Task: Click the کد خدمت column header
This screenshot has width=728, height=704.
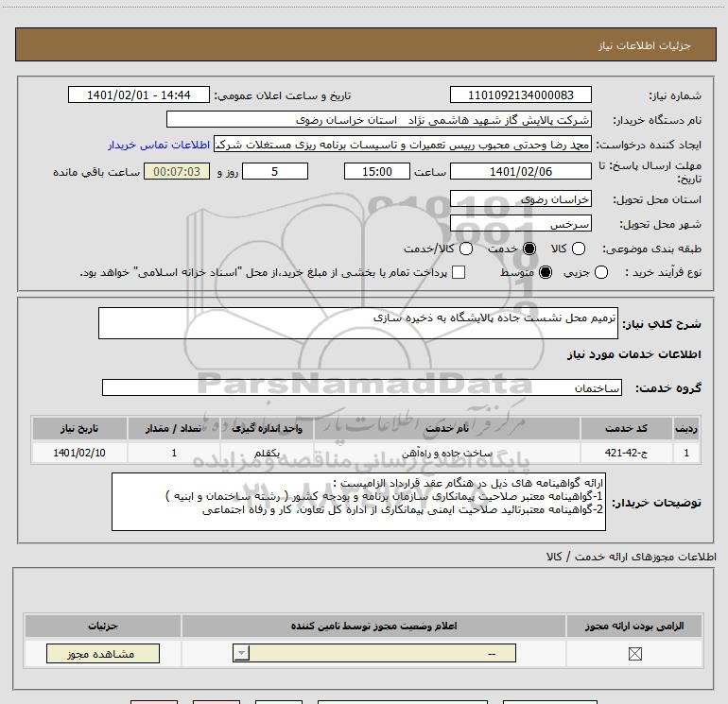Action: tap(626, 428)
